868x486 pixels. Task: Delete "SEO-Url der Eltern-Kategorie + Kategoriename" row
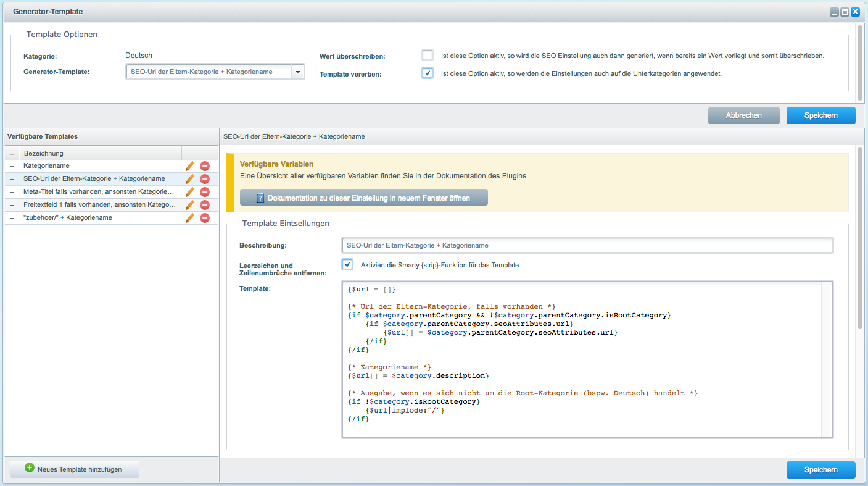coord(205,179)
